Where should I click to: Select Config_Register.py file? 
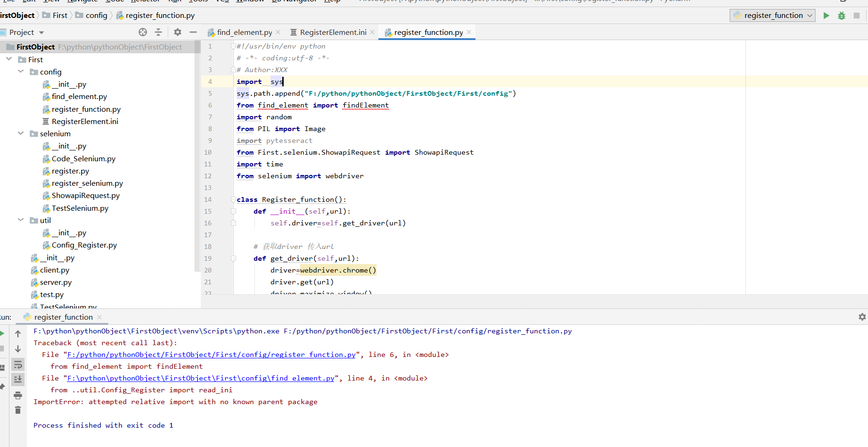(84, 245)
